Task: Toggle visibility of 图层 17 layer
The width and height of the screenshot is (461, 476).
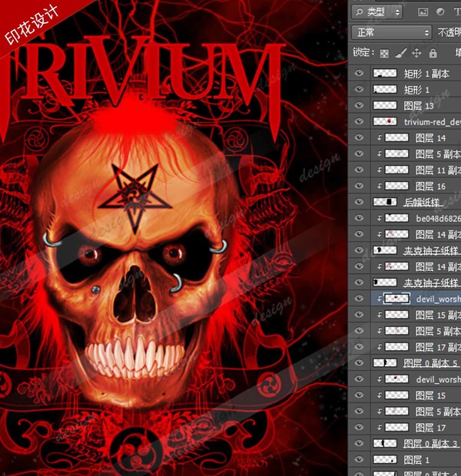Action: [359, 427]
